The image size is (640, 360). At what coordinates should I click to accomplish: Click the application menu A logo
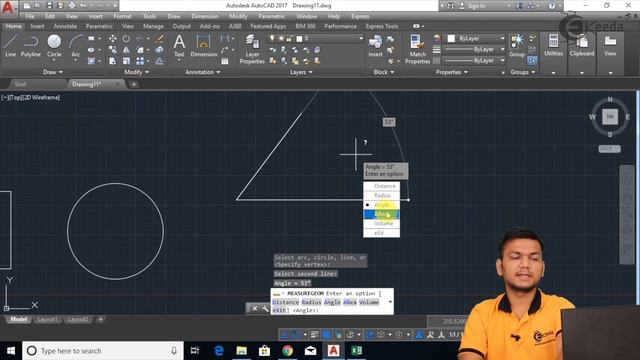click(x=8, y=8)
